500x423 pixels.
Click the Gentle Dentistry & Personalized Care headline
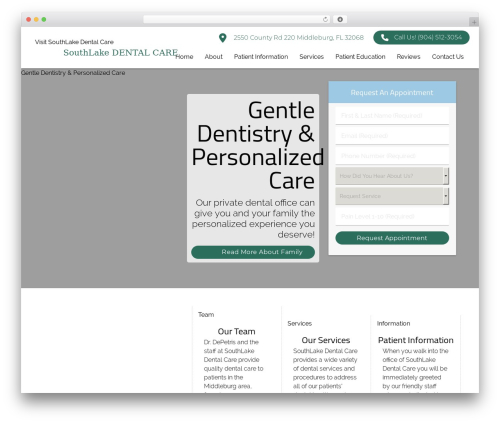257,146
